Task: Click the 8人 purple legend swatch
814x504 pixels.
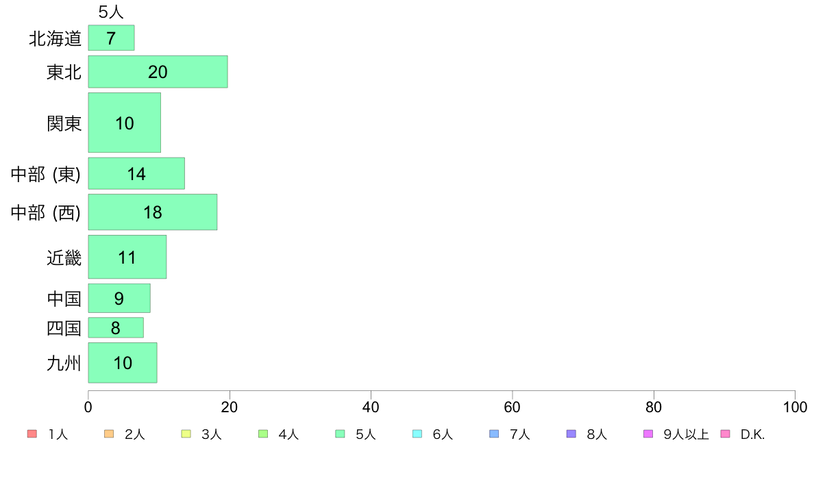Action: [x=571, y=434]
